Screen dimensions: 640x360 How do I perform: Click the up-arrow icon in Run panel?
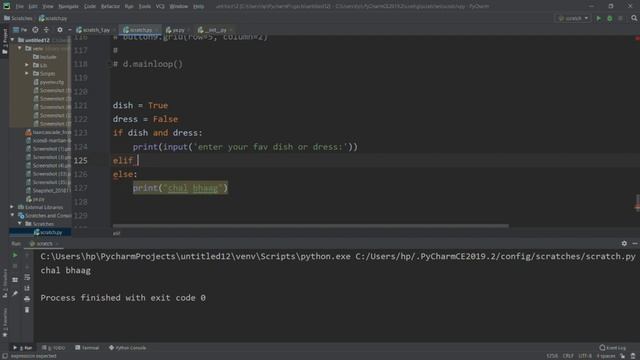(x=27, y=256)
